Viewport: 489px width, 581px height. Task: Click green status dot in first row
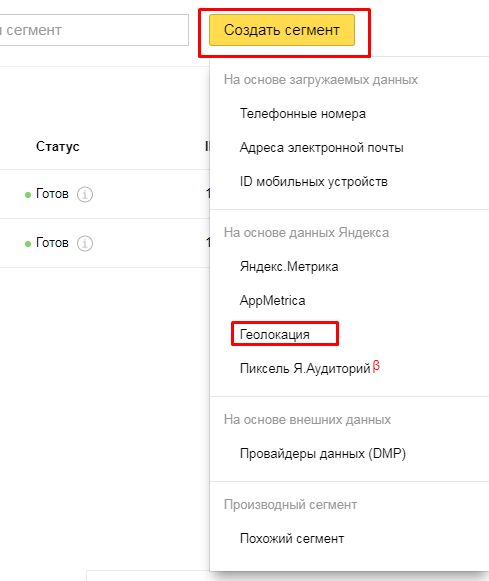pyautogui.click(x=28, y=195)
